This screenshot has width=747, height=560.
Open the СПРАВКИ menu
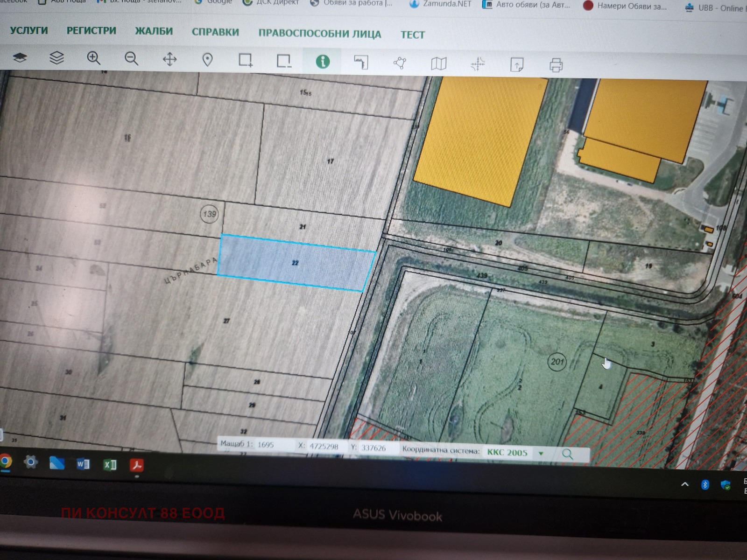coord(215,32)
